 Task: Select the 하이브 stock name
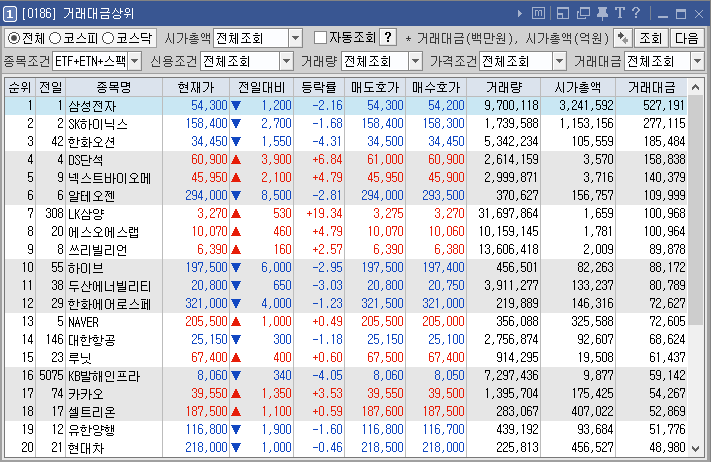(86, 268)
